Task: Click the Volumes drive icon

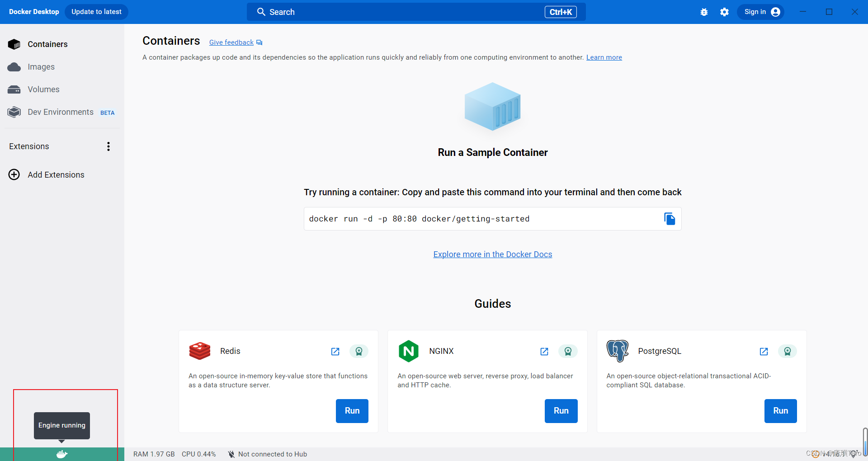Action: (14, 89)
